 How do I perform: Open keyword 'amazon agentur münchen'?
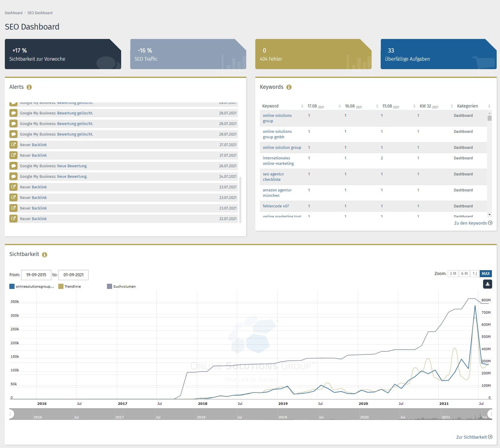[277, 193]
